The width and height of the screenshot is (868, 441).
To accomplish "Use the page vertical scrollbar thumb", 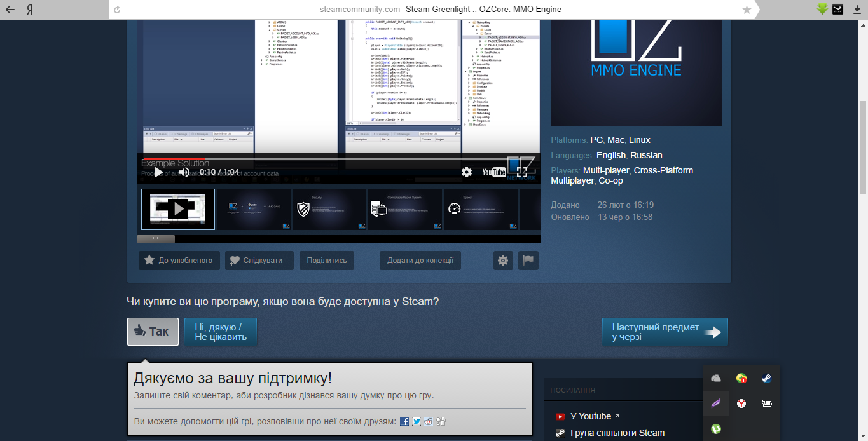I will coord(863,147).
